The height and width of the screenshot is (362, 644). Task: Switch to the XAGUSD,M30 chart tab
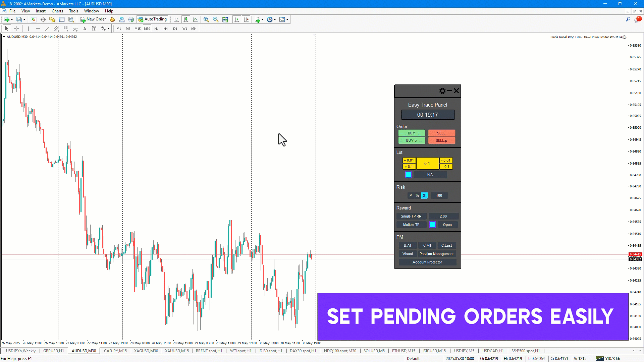[x=146, y=351]
